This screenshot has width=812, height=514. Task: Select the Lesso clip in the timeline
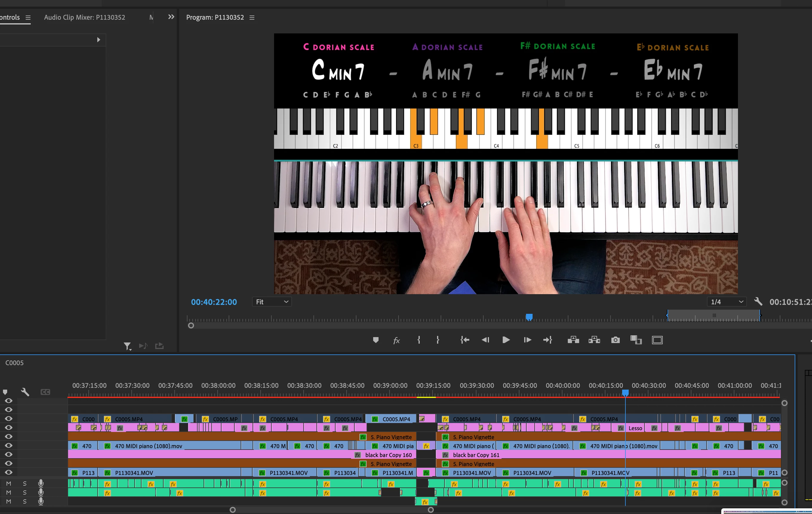coord(635,428)
